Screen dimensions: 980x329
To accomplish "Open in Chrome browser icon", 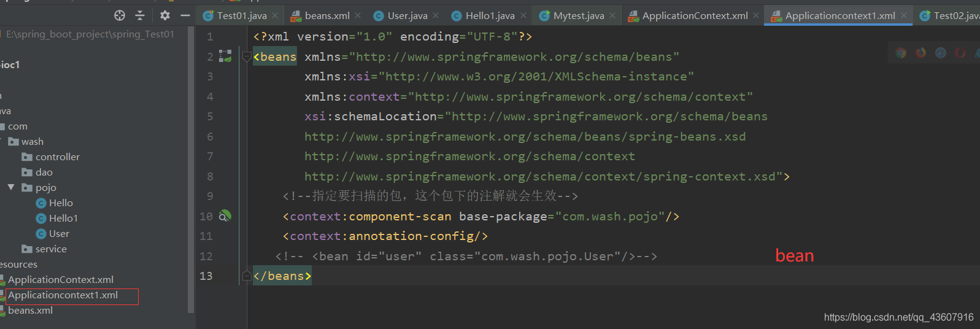I will pyautogui.click(x=901, y=53).
